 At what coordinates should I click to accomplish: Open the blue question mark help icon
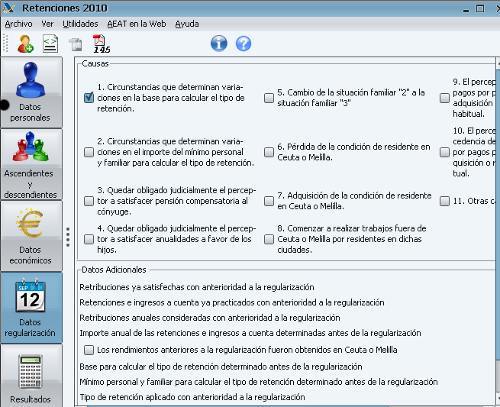click(244, 43)
